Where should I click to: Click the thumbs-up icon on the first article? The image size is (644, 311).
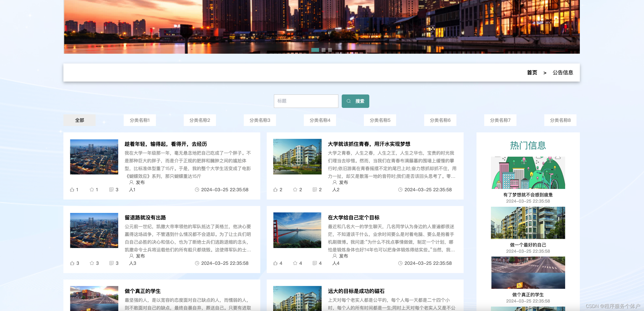[72, 190]
